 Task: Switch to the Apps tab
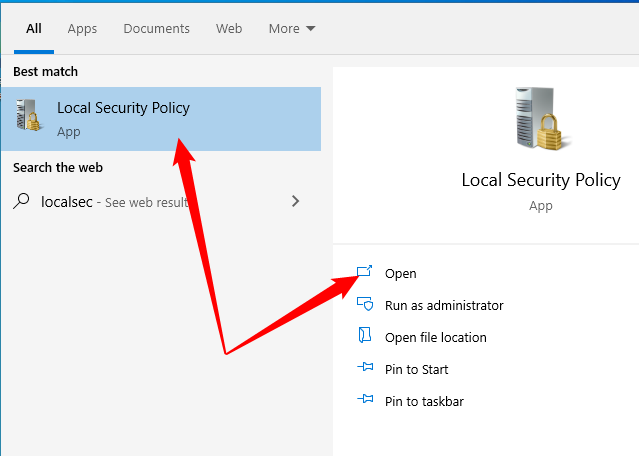[82, 28]
